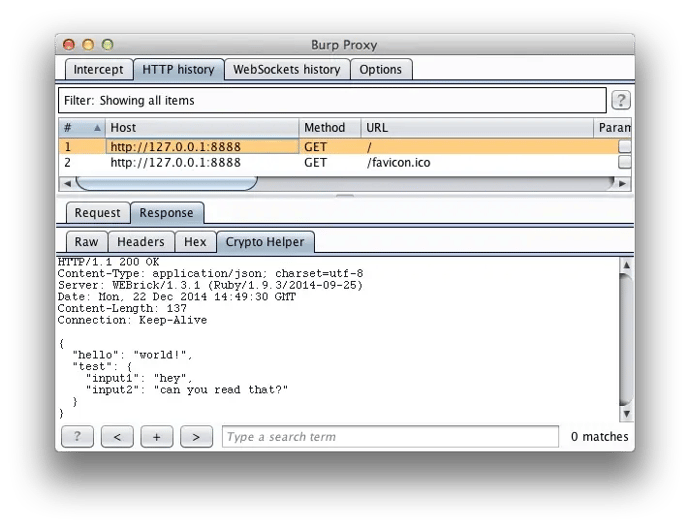Image resolution: width=690 pixels, height=528 pixels.
Task: Click the search help question mark button
Action: coord(77,437)
